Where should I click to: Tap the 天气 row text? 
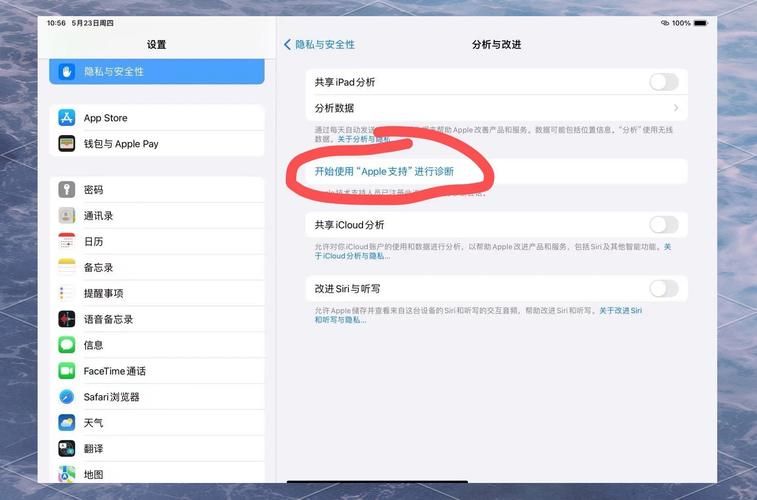(x=93, y=423)
